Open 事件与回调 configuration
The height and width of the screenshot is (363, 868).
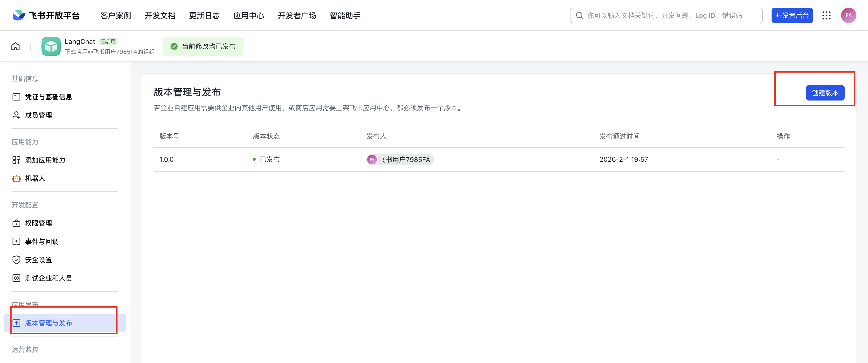pyautogui.click(x=41, y=242)
